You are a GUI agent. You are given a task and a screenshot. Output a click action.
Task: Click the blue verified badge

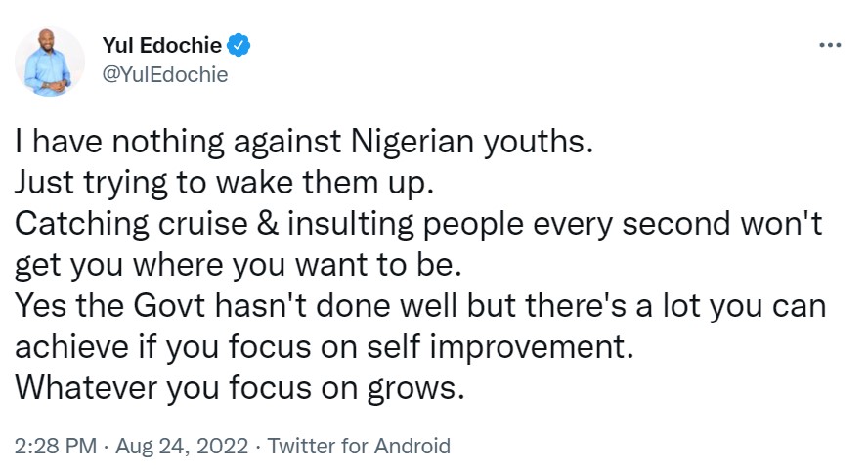pyautogui.click(x=240, y=45)
